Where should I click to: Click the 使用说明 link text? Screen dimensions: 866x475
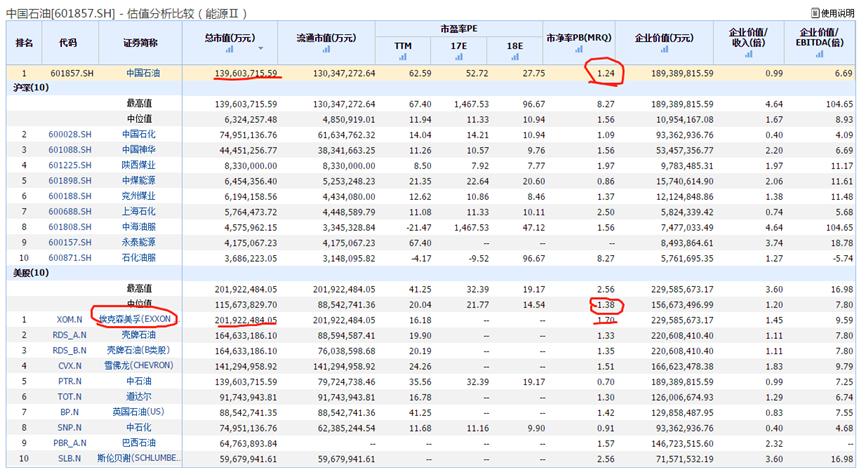pos(837,13)
